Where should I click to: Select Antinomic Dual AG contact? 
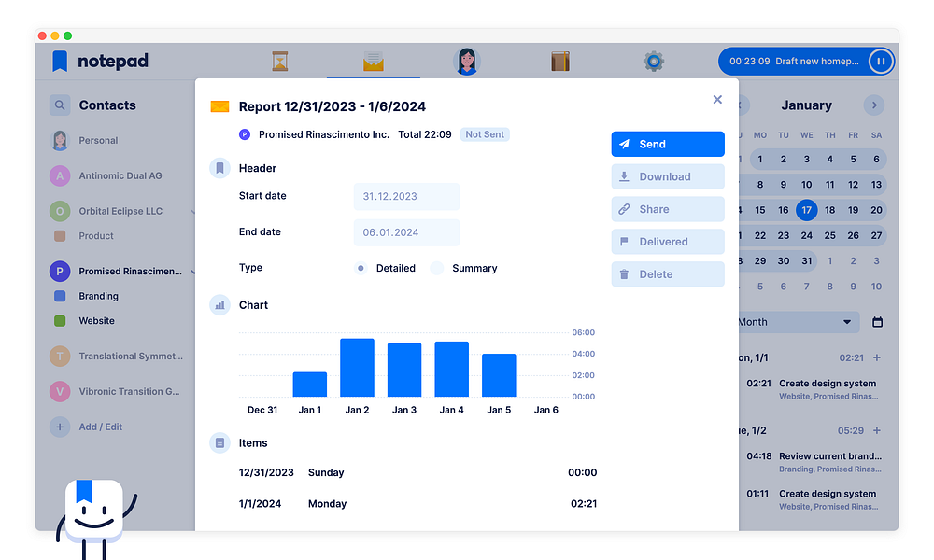pyautogui.click(x=106, y=175)
